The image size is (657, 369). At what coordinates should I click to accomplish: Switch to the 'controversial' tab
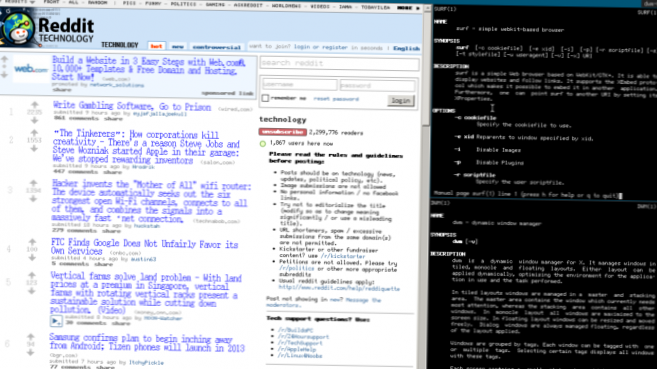point(217,47)
